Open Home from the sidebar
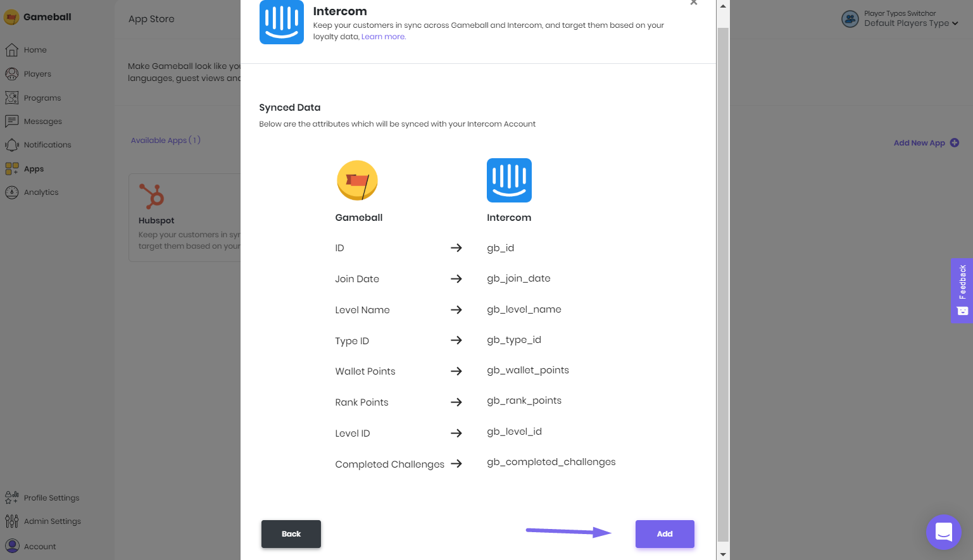The image size is (973, 560). click(x=35, y=50)
